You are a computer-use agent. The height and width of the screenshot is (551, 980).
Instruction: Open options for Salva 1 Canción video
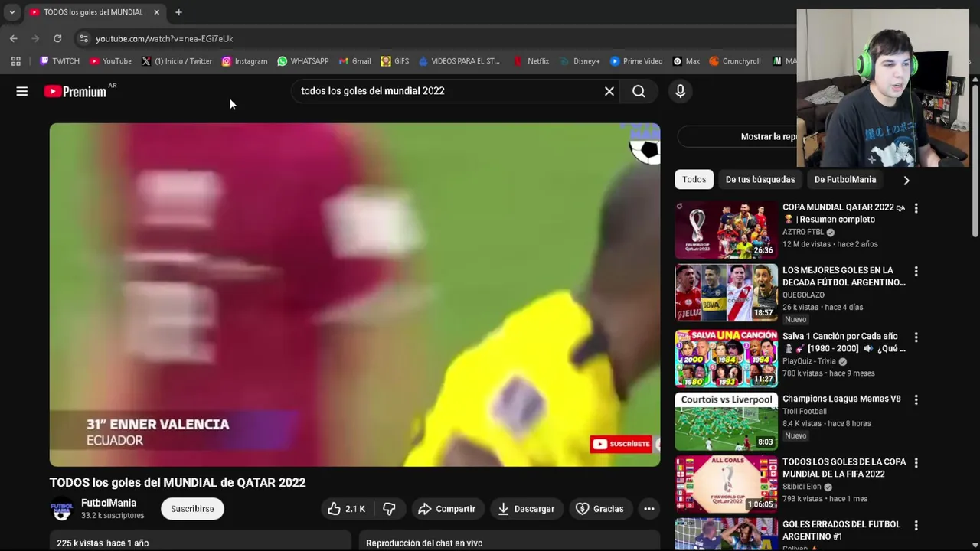[x=916, y=337]
